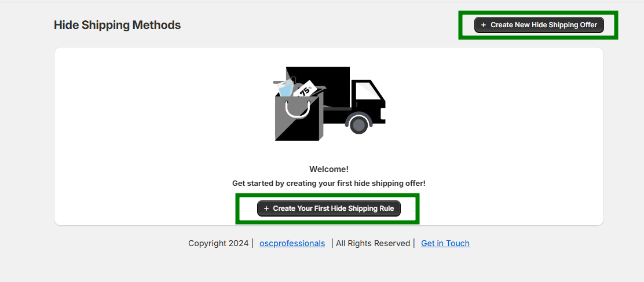Click the shopping bag illustration
Viewport: 644px width, 282px height.
tap(298, 117)
